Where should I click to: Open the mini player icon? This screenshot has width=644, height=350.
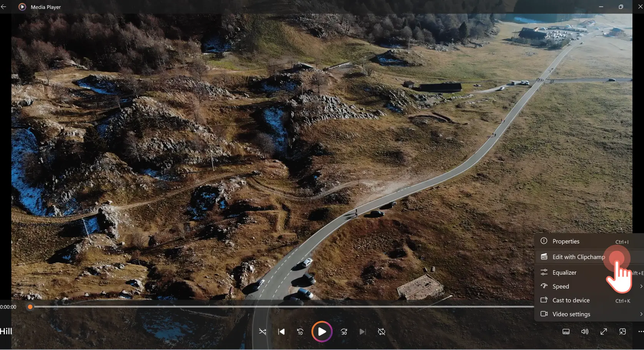[623, 332]
